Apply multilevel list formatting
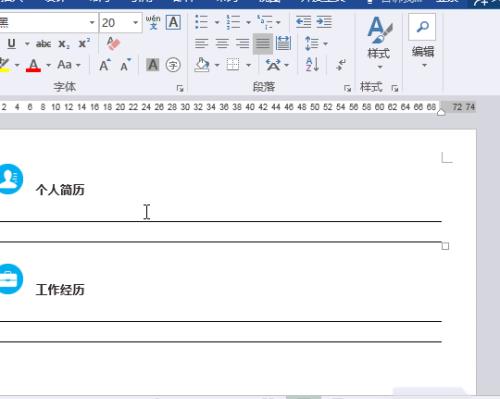Image resolution: width=500 pixels, height=399 pixels. [265, 22]
